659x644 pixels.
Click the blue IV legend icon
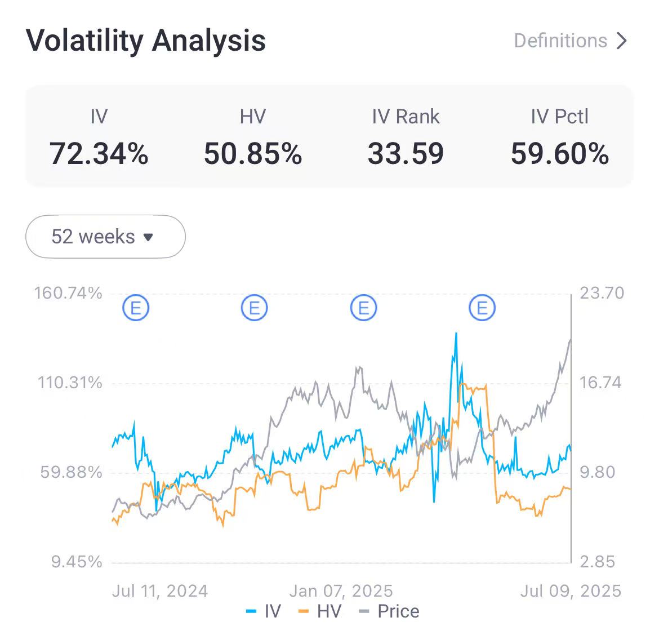[x=252, y=611]
